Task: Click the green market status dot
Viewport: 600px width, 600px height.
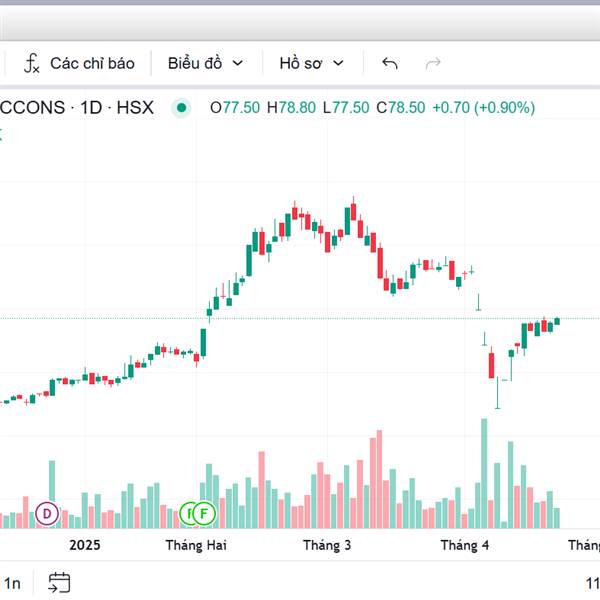Action: pyautogui.click(x=181, y=108)
